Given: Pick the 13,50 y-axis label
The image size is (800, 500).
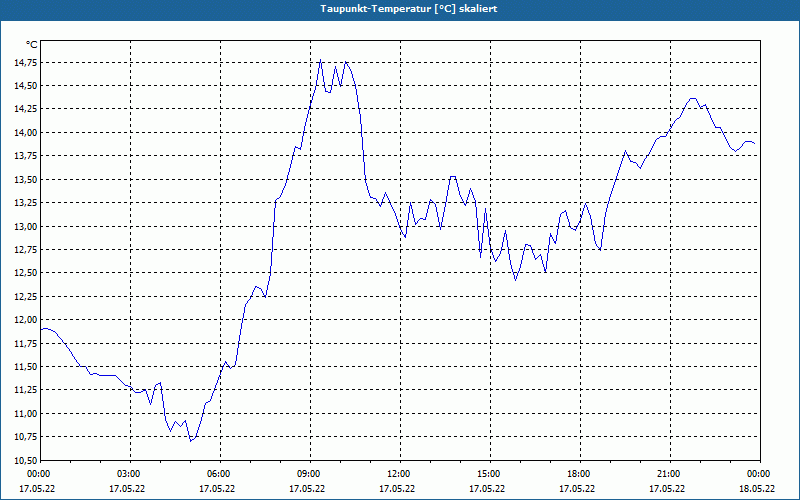Looking at the screenshot, I should click(25, 180).
